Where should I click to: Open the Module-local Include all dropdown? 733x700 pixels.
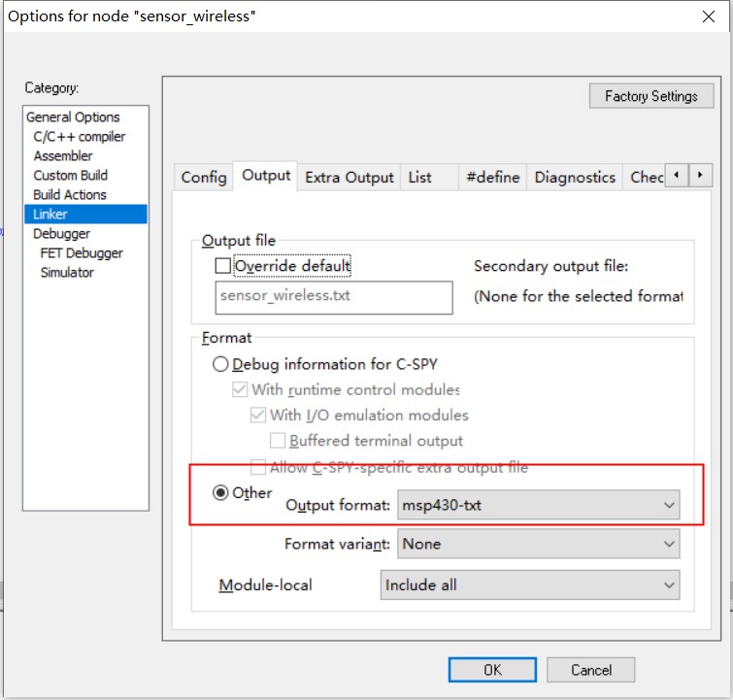point(530,585)
